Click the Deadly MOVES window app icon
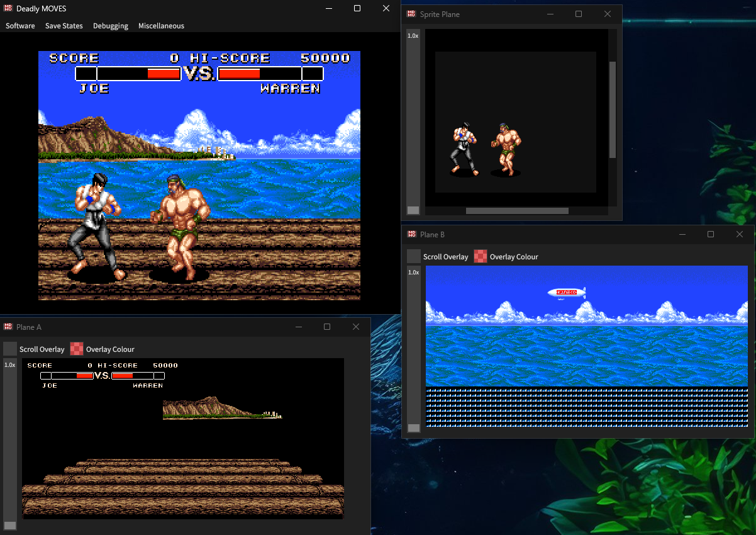This screenshot has width=756, height=535. pyautogui.click(x=8, y=9)
